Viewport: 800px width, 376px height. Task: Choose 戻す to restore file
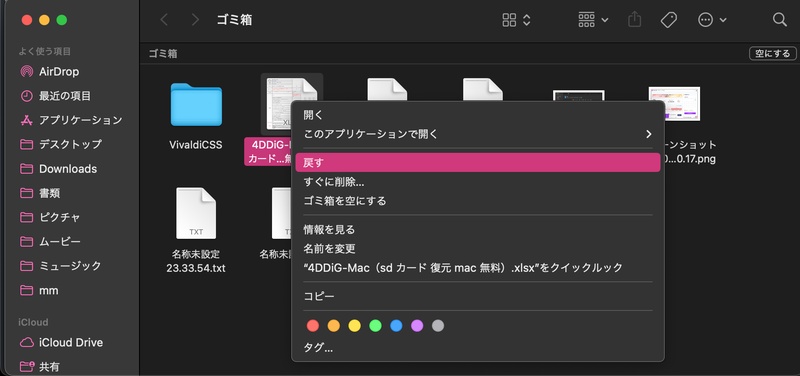tap(478, 163)
